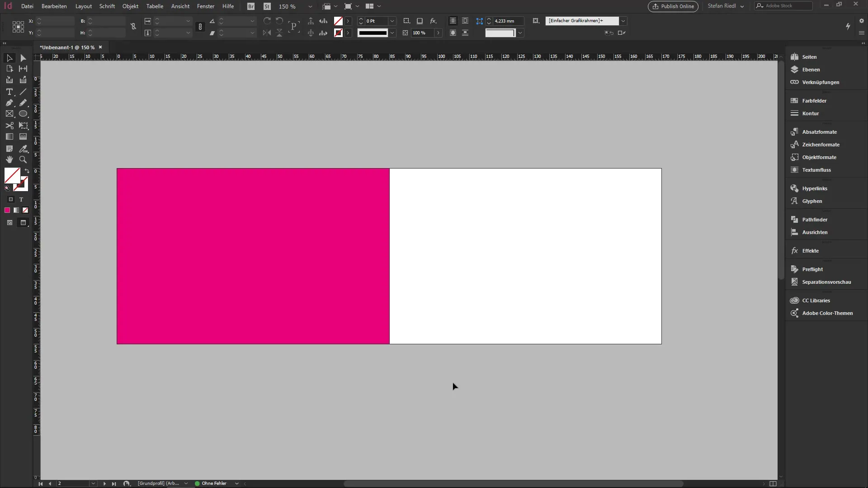Select the Free Transform tool
The width and height of the screenshot is (868, 488).
pyautogui.click(x=23, y=126)
